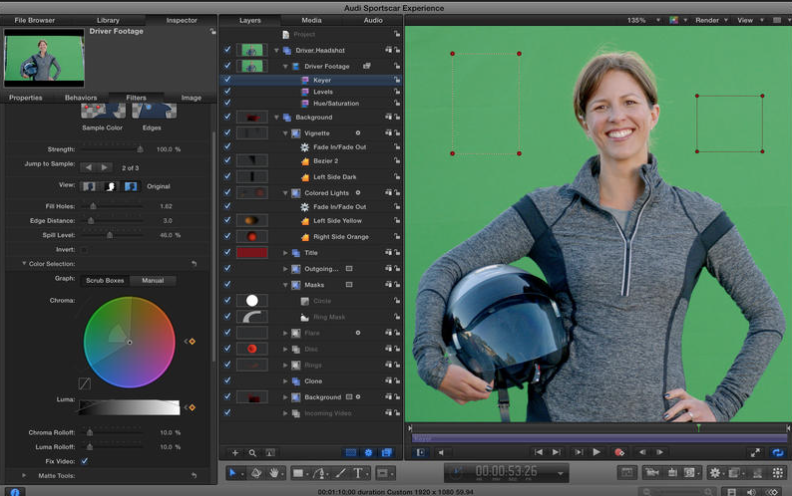Viewport: 792px width, 496px height.
Task: Adjust the Spill Level slider
Action: coord(109,234)
